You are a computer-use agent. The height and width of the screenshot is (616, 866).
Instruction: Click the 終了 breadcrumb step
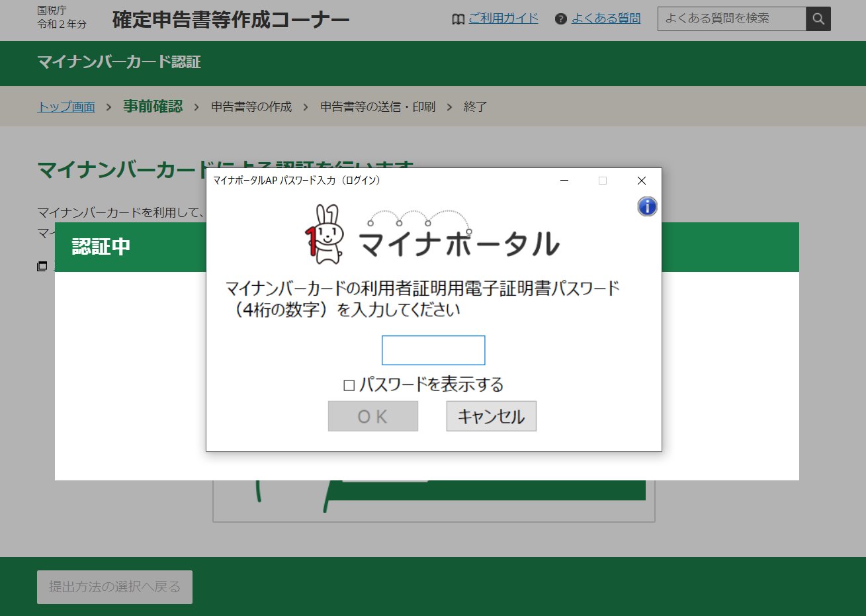click(x=475, y=107)
